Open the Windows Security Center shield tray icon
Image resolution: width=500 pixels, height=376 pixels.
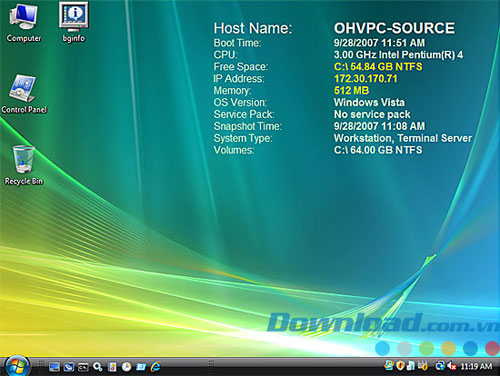click(400, 366)
